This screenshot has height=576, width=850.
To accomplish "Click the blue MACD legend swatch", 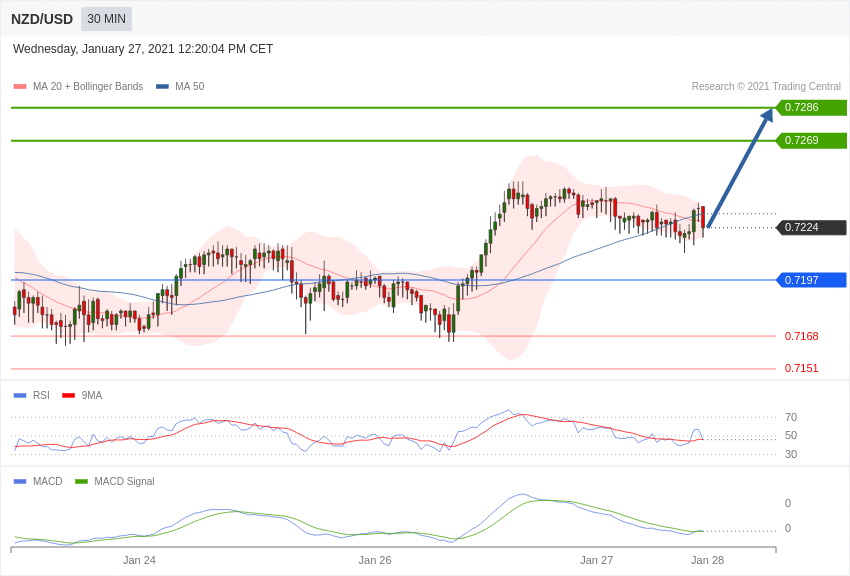I will click(x=20, y=481).
